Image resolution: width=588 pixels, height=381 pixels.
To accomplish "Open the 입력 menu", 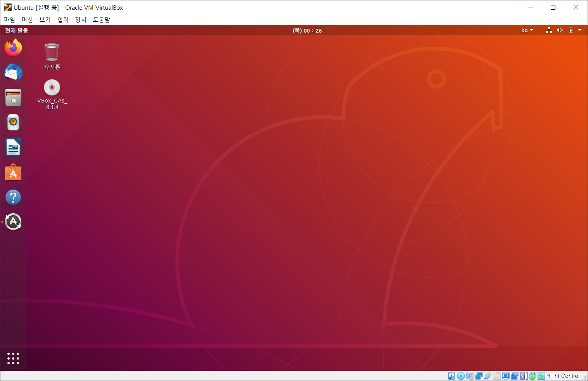I will coord(63,19).
